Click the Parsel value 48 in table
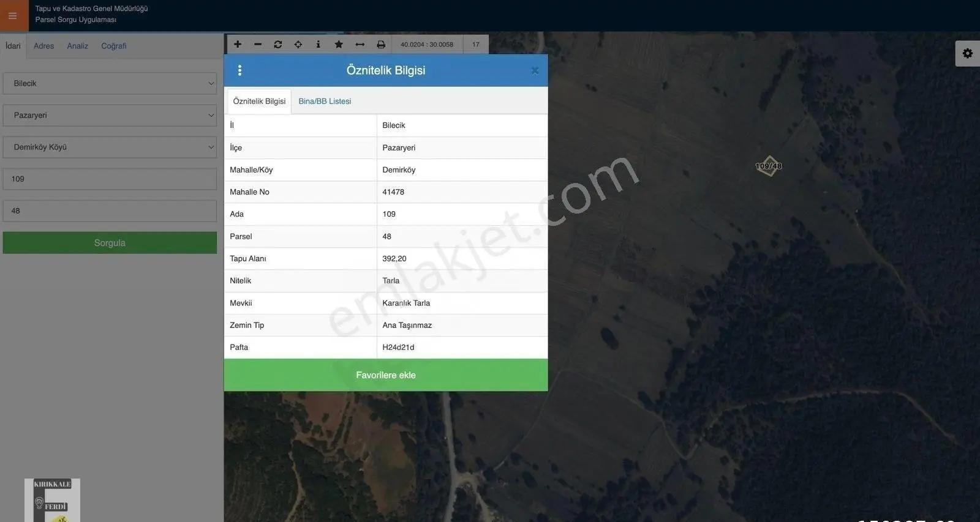Viewport: 980px width, 522px height. [386, 237]
